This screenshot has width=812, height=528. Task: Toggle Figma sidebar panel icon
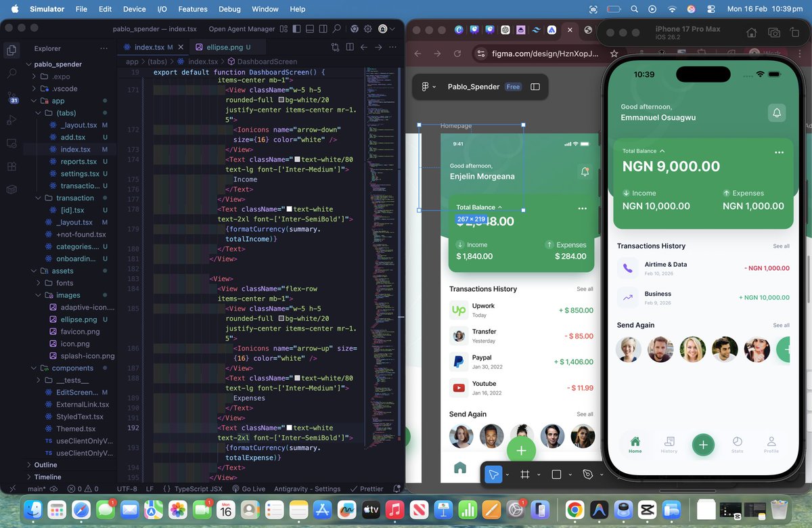pos(535,87)
